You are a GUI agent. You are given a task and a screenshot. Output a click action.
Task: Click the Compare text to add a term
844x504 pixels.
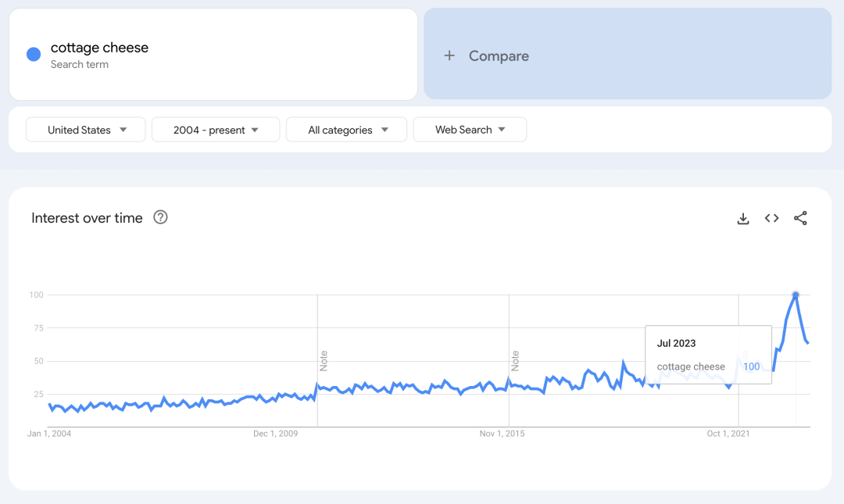coord(499,55)
